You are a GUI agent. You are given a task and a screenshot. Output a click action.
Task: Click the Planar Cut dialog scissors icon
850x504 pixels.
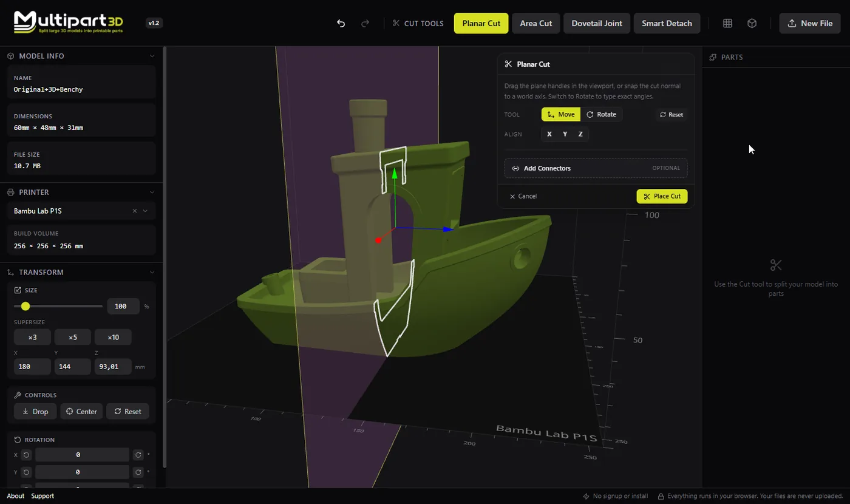click(509, 64)
